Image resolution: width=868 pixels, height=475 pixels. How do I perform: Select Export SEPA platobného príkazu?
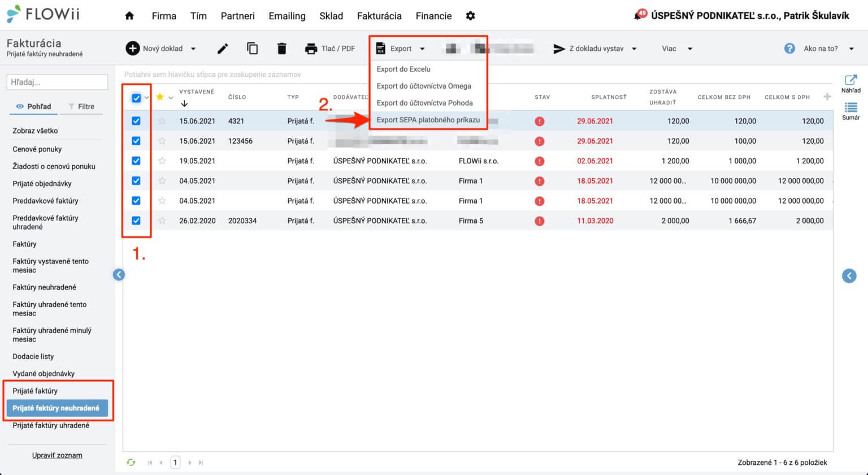pos(428,120)
